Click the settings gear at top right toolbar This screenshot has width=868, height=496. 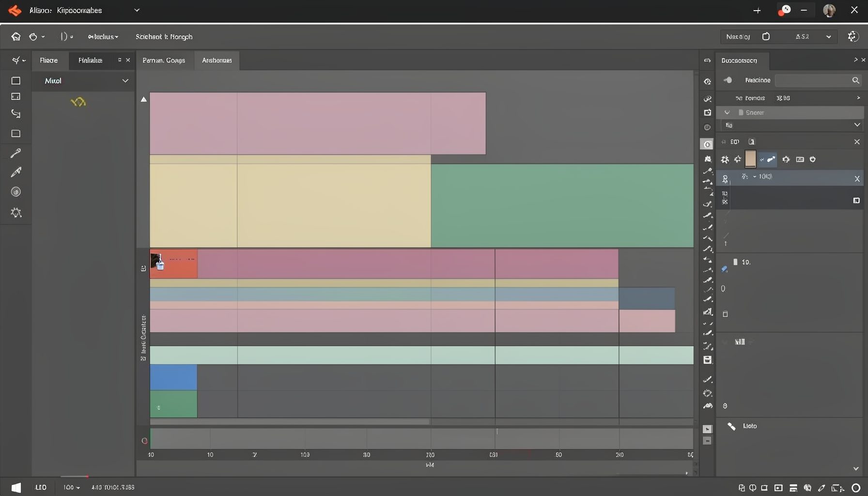pos(853,37)
